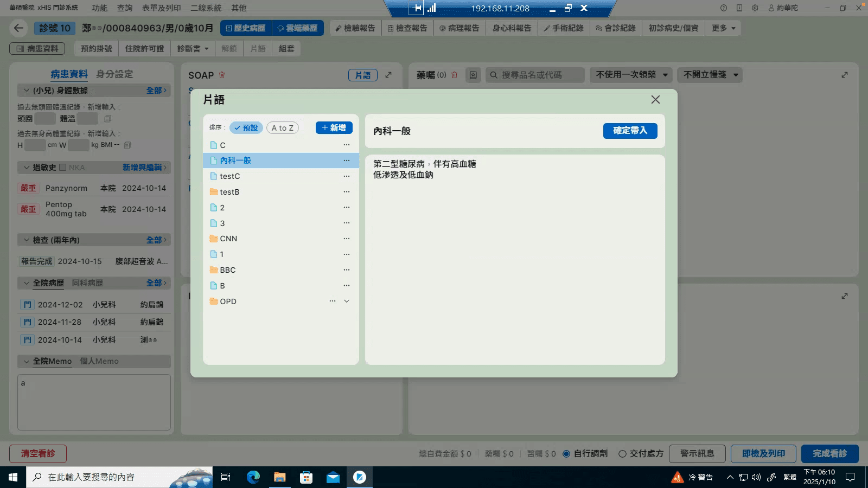This screenshot has width=868, height=488.
Task: Open Microsoft Edge from taskbar
Action: click(253, 477)
